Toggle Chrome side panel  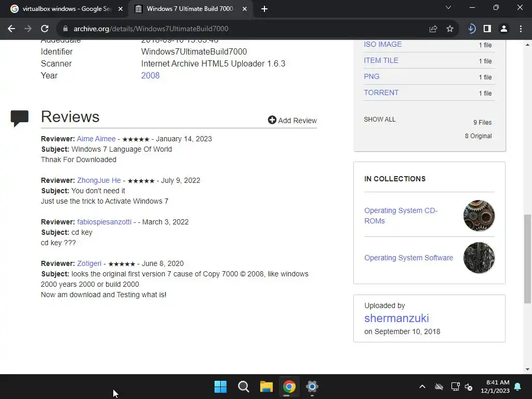pyautogui.click(x=487, y=29)
